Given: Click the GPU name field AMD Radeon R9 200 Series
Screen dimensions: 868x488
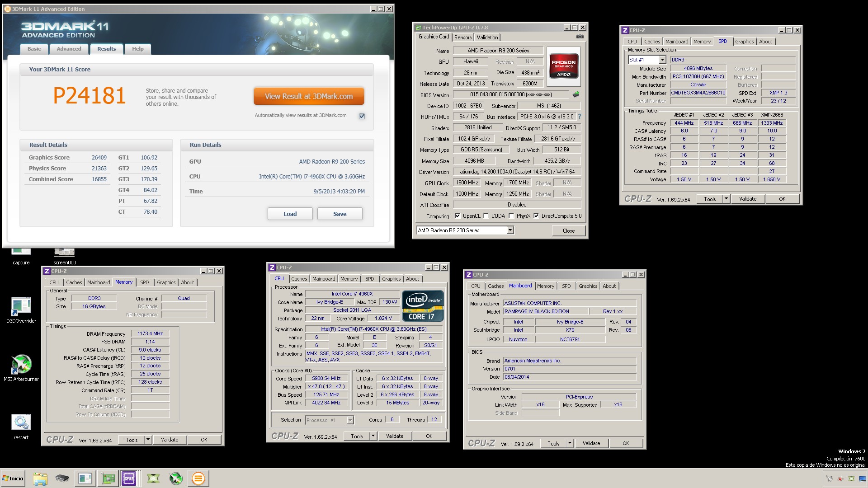Looking at the screenshot, I should point(498,51).
